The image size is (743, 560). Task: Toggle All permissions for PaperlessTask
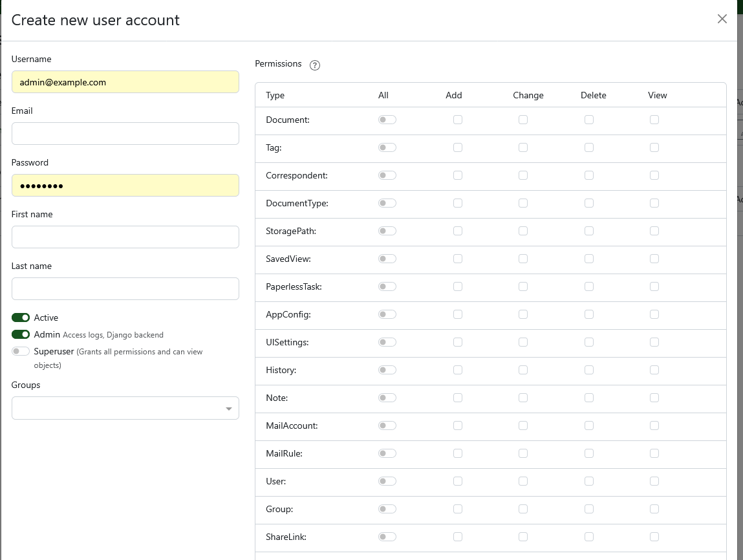[387, 286]
